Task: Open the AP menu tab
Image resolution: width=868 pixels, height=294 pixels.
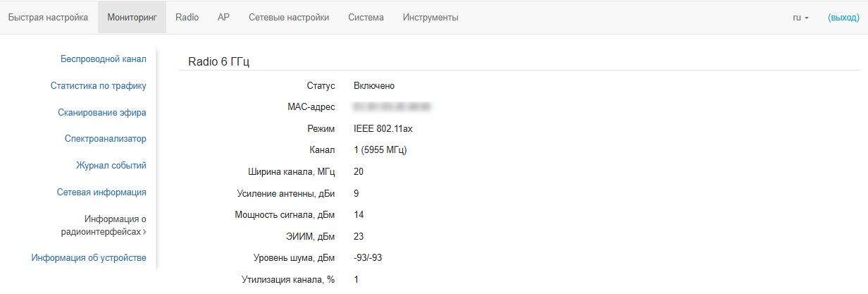Action: (223, 18)
